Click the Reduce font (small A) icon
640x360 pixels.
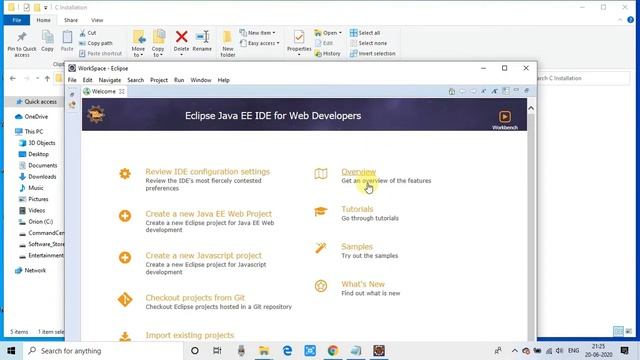coord(484,91)
